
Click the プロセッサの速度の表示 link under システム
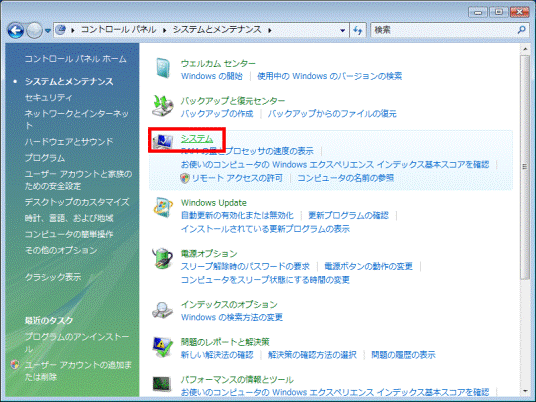[x=247, y=151]
